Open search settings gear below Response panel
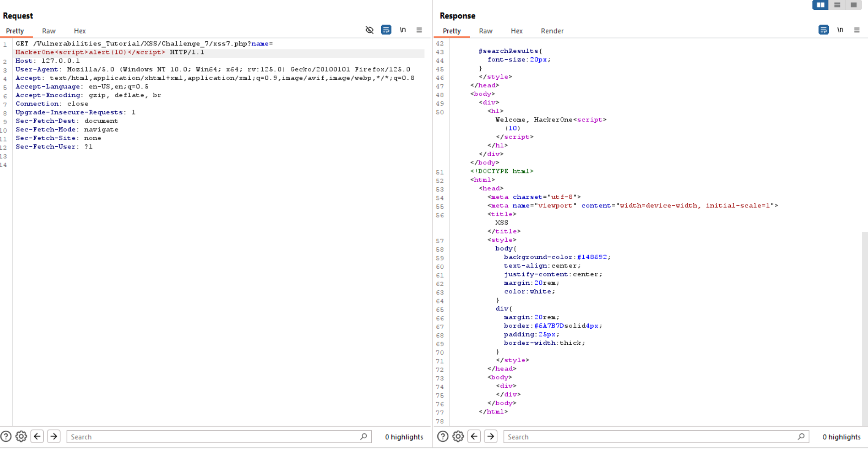Viewport: 868px width, 449px height. [458, 437]
